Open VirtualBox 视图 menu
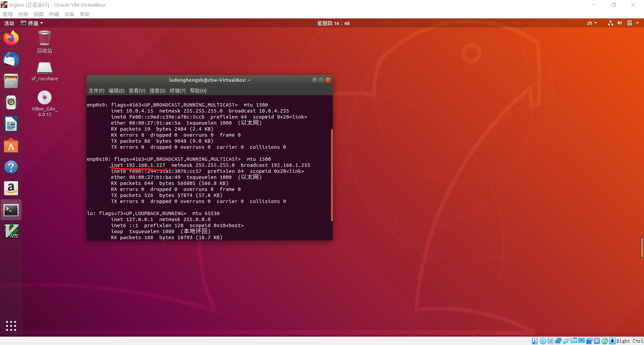644x345 pixels. (x=39, y=14)
